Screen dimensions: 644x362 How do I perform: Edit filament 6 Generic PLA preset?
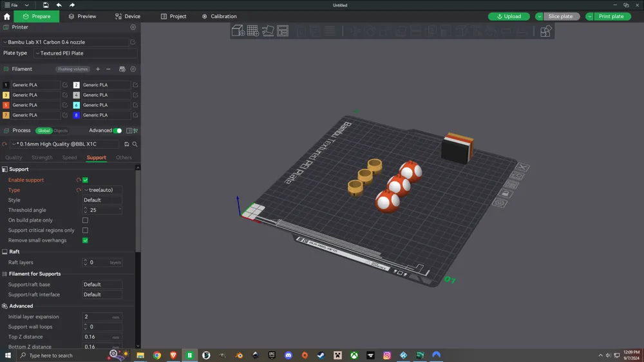(135, 105)
